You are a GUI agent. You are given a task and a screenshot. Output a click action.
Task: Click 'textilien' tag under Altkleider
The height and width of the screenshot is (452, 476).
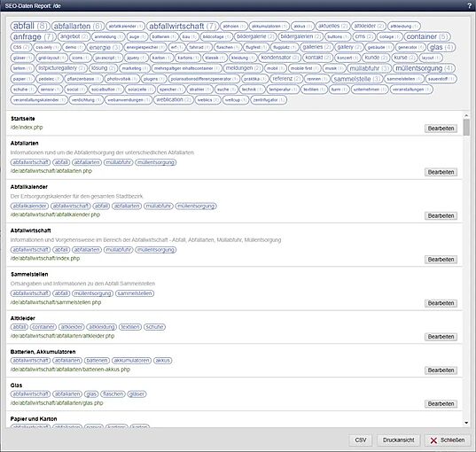tap(130, 327)
